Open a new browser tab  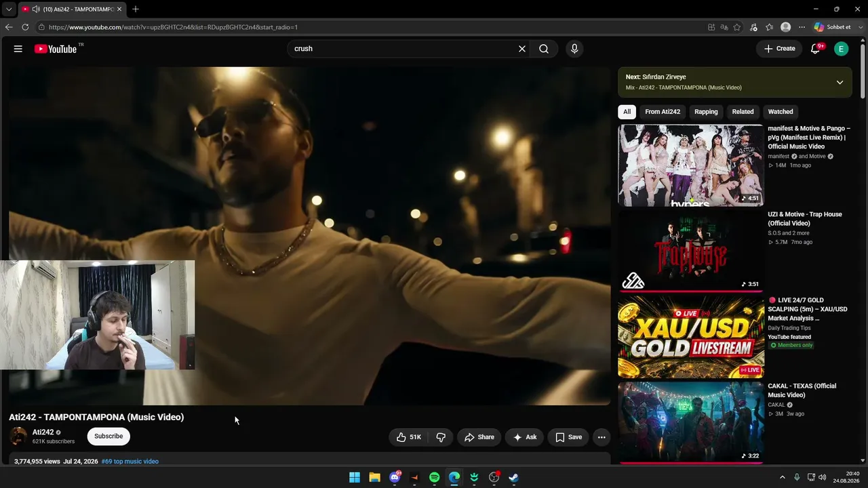click(136, 9)
